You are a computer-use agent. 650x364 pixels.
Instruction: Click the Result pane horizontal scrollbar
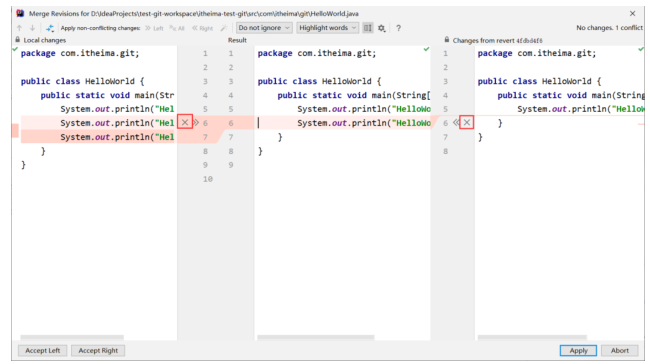point(315,337)
